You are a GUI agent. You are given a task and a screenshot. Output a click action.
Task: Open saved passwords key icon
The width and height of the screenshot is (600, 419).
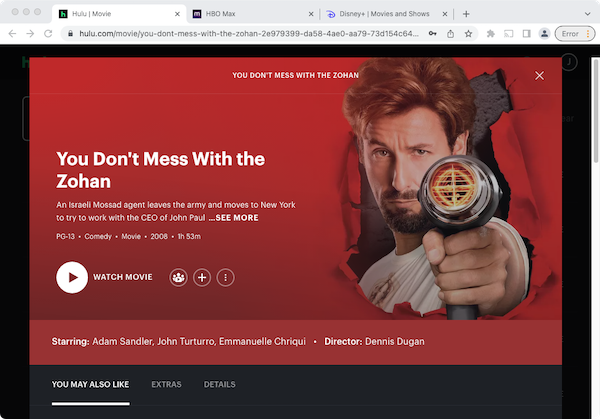432,34
